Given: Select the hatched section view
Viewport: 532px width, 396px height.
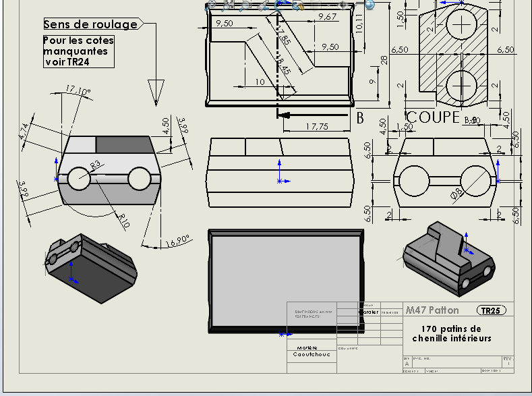Looking at the screenshot, I should point(453,54).
